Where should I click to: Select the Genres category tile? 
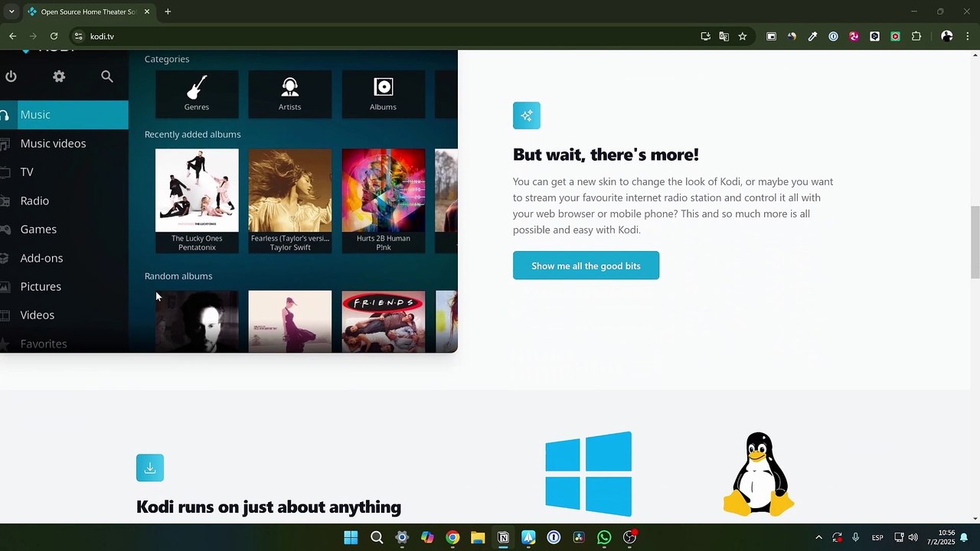197,94
